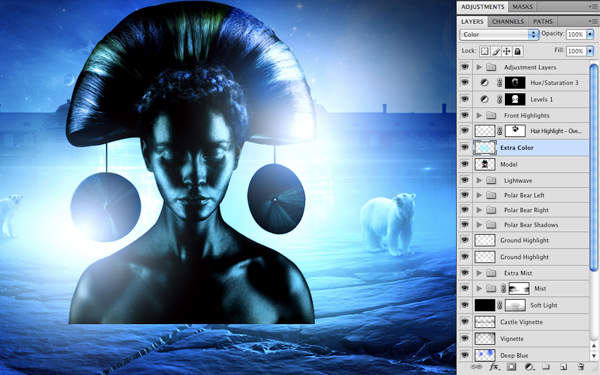Click Levels 1 adjustment icon
This screenshot has height=375, width=600.
[x=484, y=99]
